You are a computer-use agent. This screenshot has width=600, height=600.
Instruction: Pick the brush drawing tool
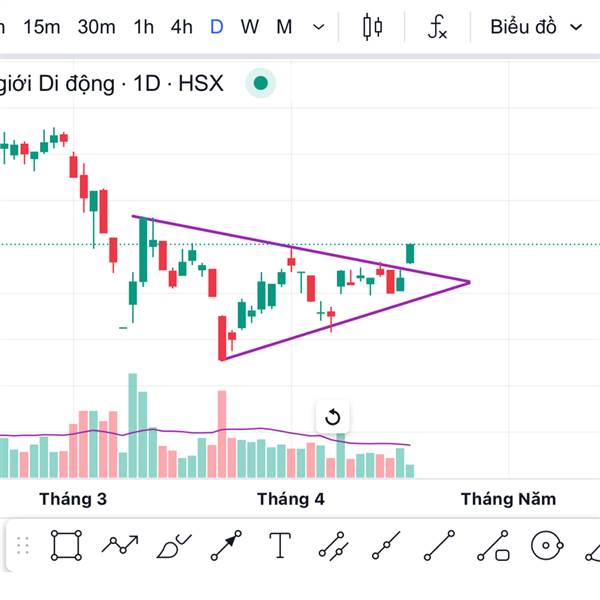(x=174, y=546)
